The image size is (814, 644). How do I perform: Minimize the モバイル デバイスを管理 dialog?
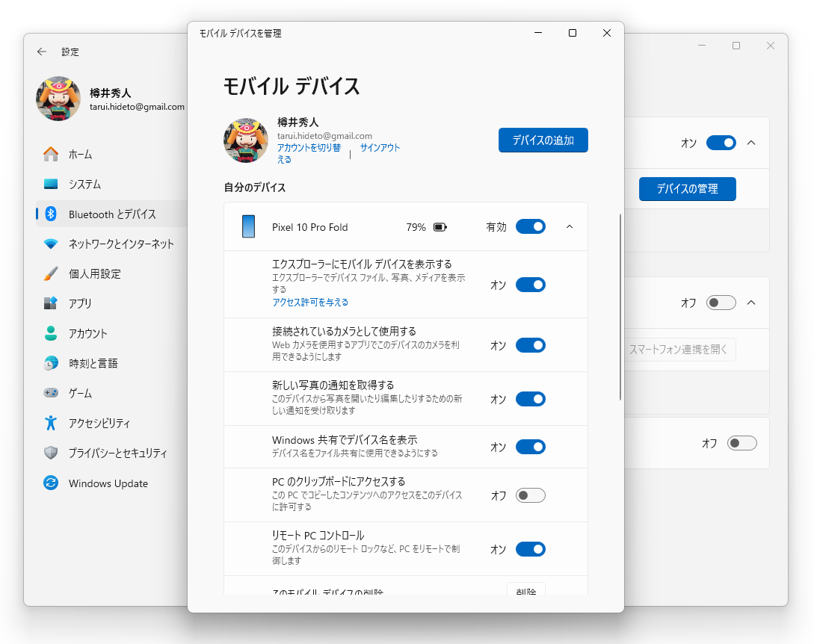[x=538, y=33]
